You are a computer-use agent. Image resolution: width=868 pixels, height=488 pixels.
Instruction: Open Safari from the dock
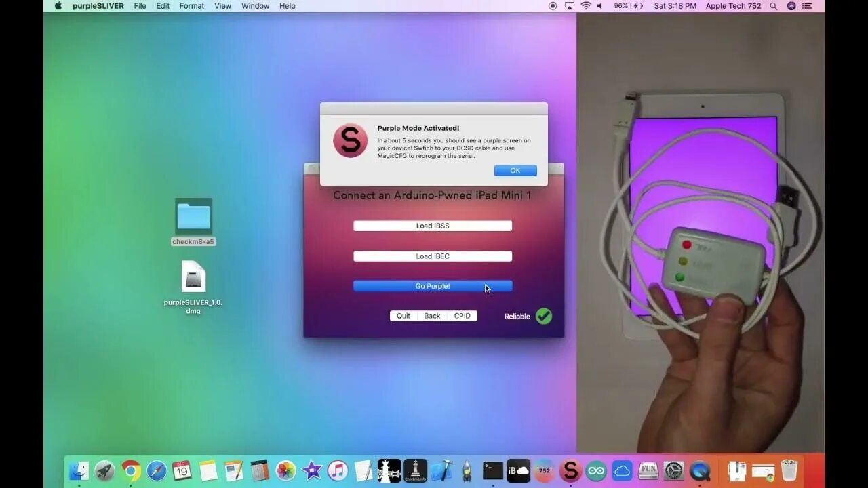(157, 470)
